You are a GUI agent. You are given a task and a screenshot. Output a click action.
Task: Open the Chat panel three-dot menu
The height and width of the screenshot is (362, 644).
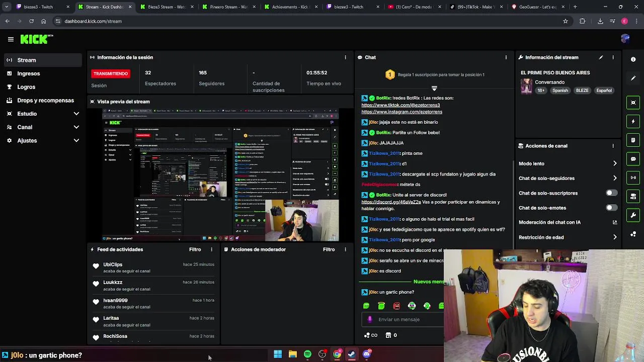click(x=506, y=57)
